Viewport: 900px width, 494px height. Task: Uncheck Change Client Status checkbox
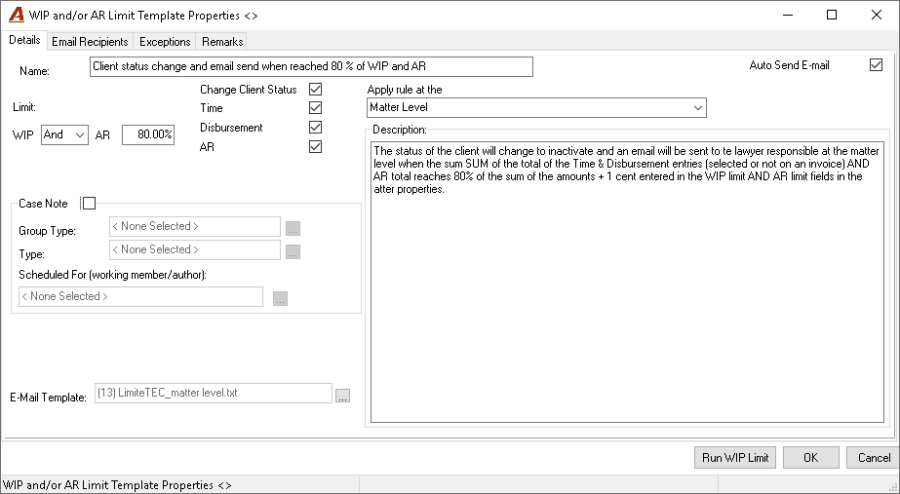pos(315,89)
